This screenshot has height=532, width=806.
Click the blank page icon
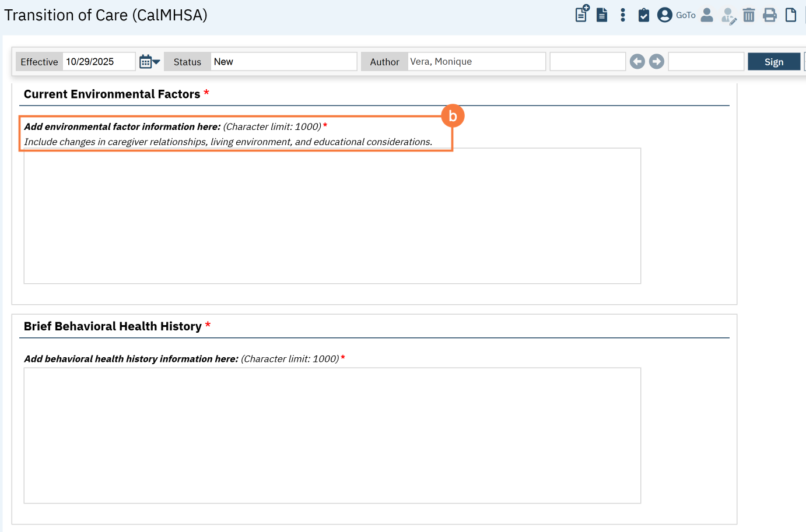[x=791, y=15]
